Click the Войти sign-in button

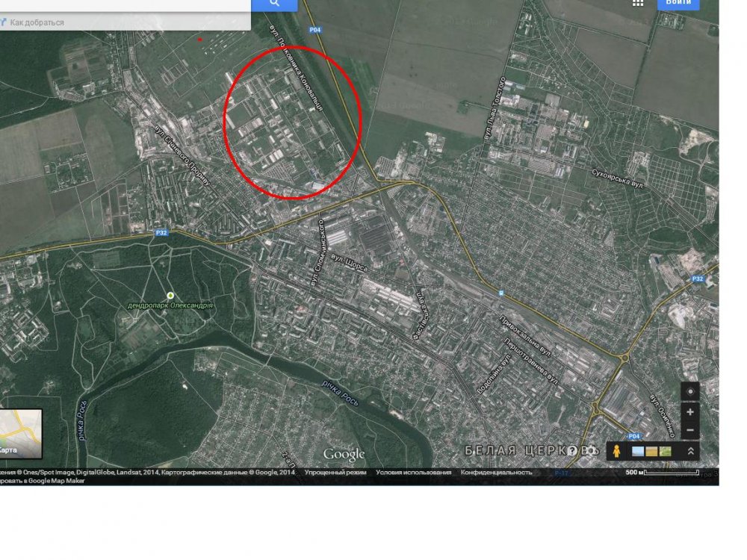(678, 4)
